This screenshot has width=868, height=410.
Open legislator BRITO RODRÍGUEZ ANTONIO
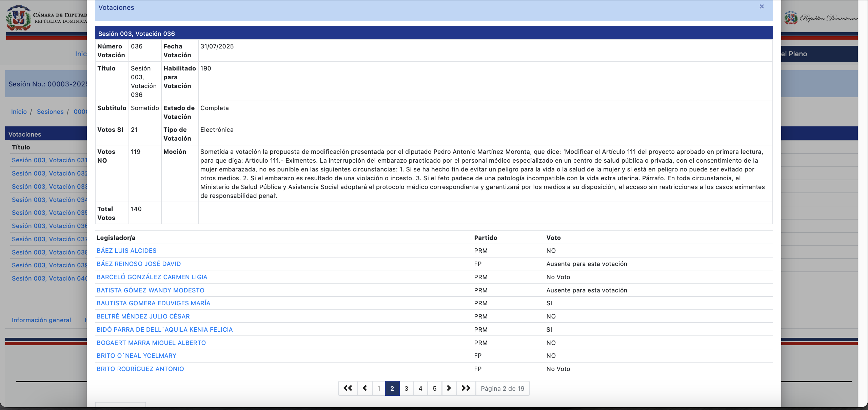[x=140, y=369]
